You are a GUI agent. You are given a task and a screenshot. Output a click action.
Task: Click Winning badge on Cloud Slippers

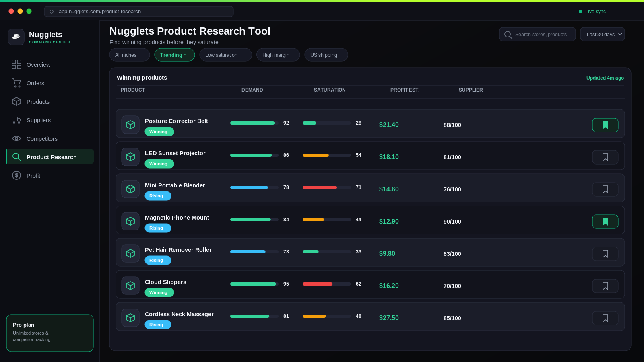pyautogui.click(x=159, y=292)
